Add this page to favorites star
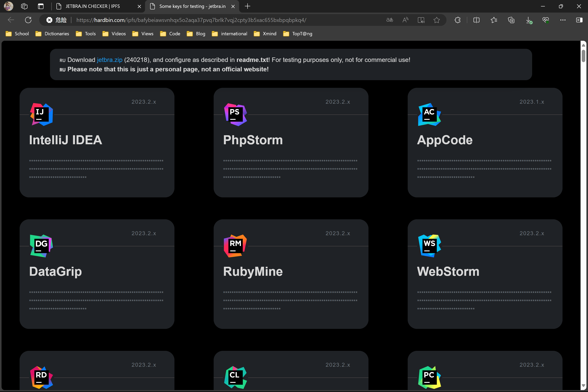 pyautogui.click(x=436, y=20)
